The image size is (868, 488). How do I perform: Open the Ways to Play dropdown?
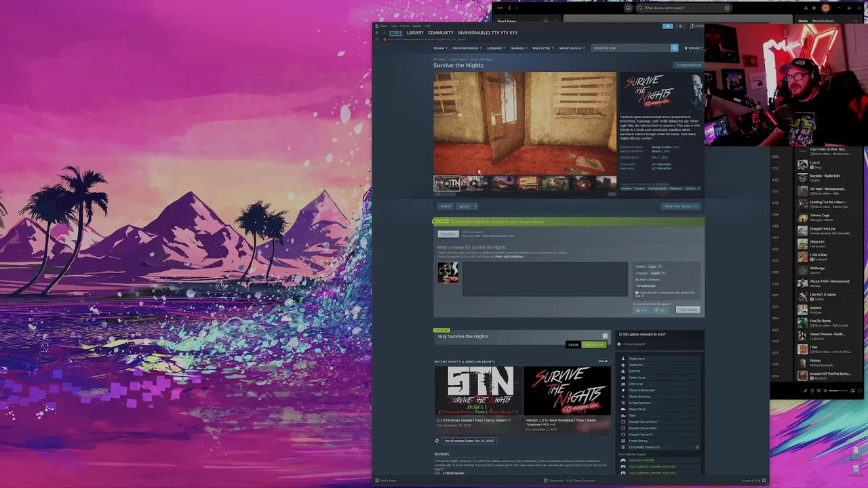542,48
